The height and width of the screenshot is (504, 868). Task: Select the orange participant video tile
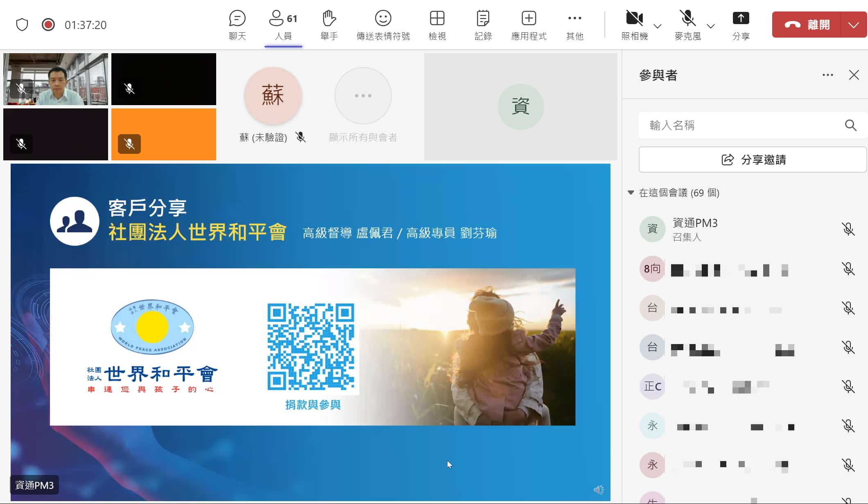click(164, 134)
